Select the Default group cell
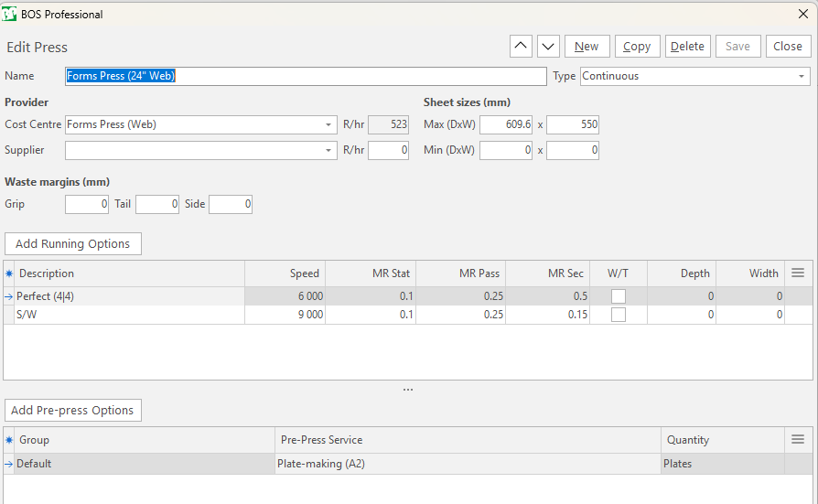Image resolution: width=818 pixels, height=504 pixels. pyautogui.click(x=145, y=464)
